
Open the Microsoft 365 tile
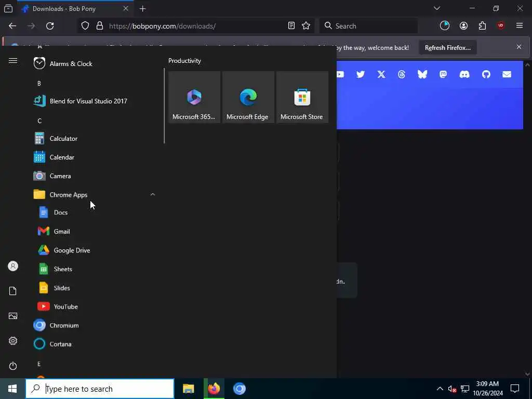click(x=194, y=97)
